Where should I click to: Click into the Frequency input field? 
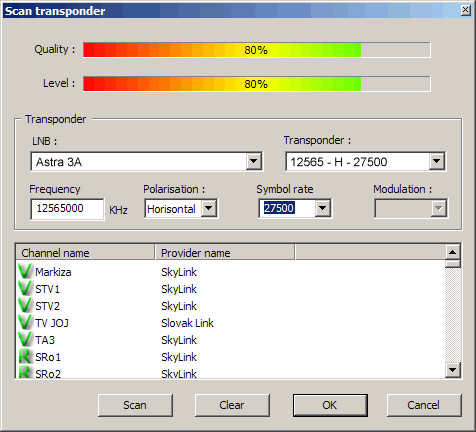[x=67, y=209]
